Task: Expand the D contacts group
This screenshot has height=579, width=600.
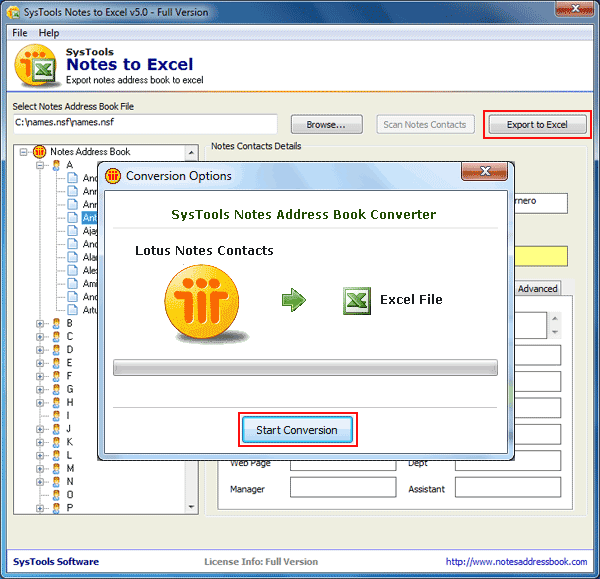Action: point(40,350)
